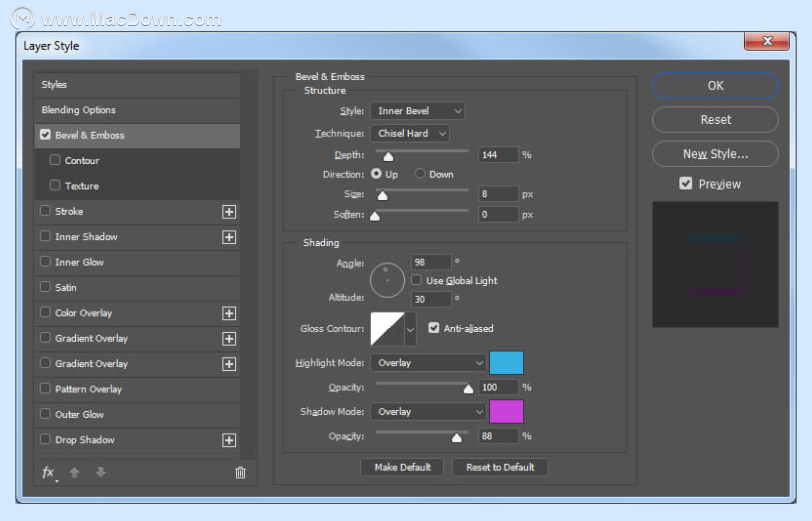
Task: Select Styles in the left list
Action: 137,84
